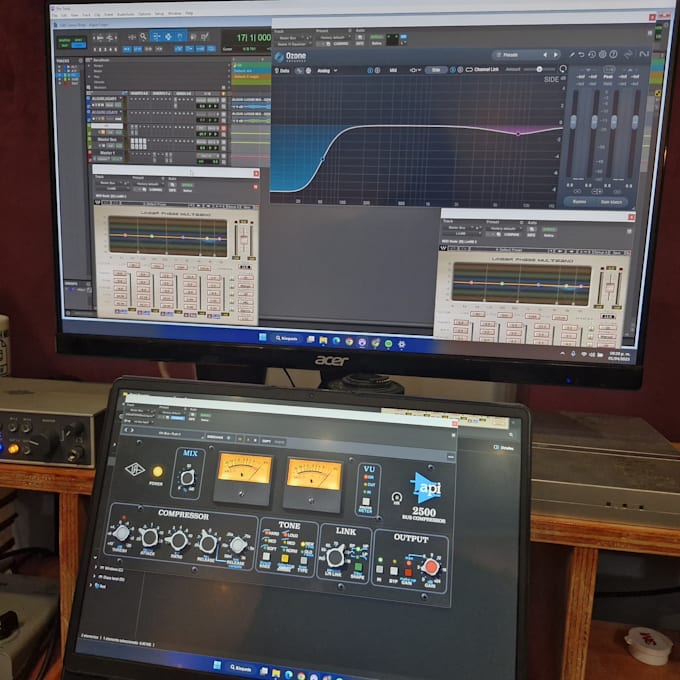
Task: Open Chrome from the monitor taskbar
Action: pos(349,342)
